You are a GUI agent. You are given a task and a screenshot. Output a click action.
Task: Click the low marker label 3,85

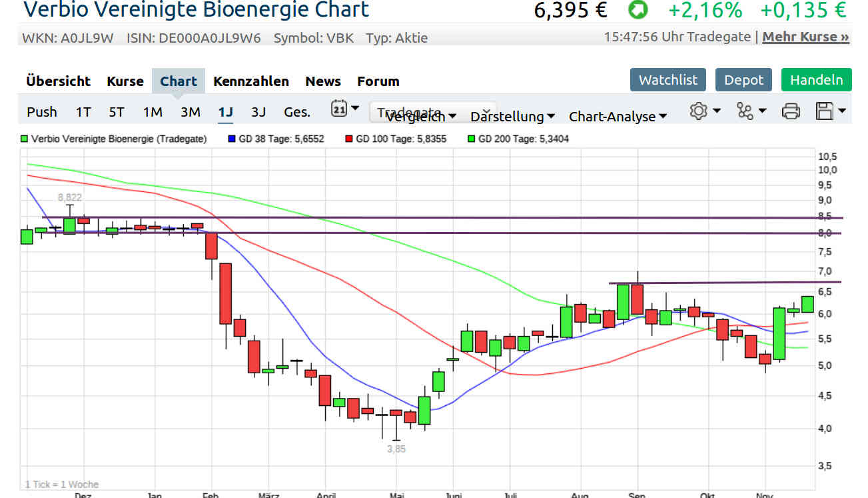click(x=396, y=449)
